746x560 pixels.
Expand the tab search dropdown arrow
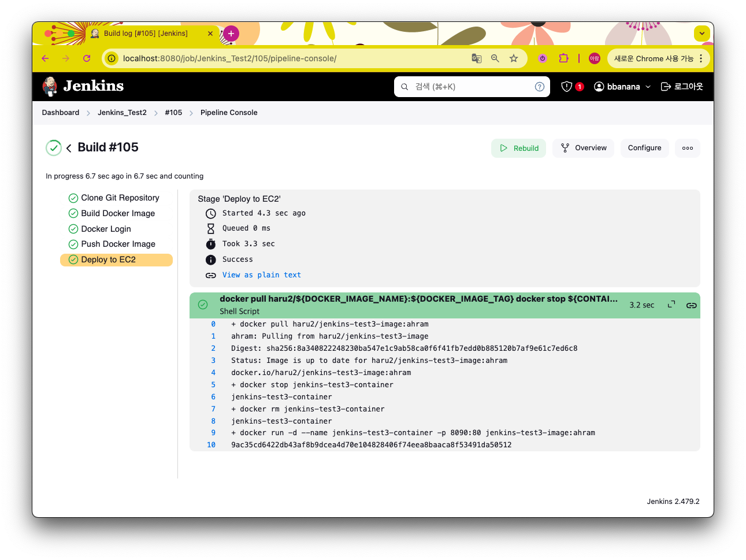pos(702,34)
